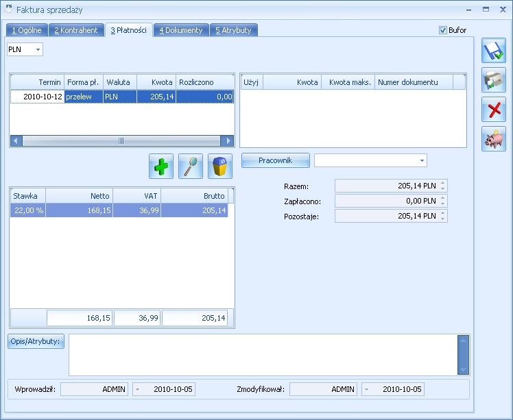Viewport: 513px width, 420px height.
Task: Toggle the Bufor checkbox
Action: (442, 30)
